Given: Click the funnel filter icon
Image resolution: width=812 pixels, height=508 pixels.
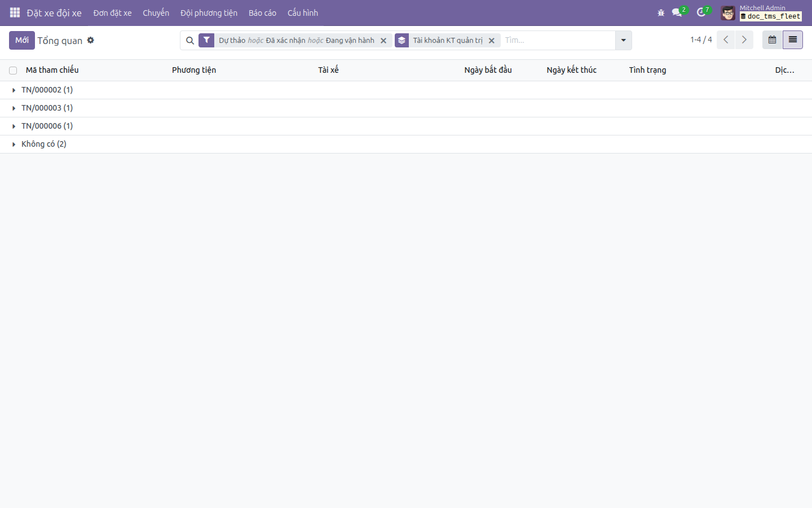Looking at the screenshot, I should (206, 40).
